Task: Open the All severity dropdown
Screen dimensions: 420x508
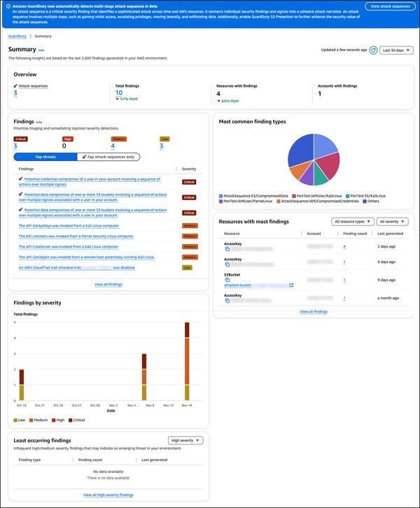Action: coord(392,222)
